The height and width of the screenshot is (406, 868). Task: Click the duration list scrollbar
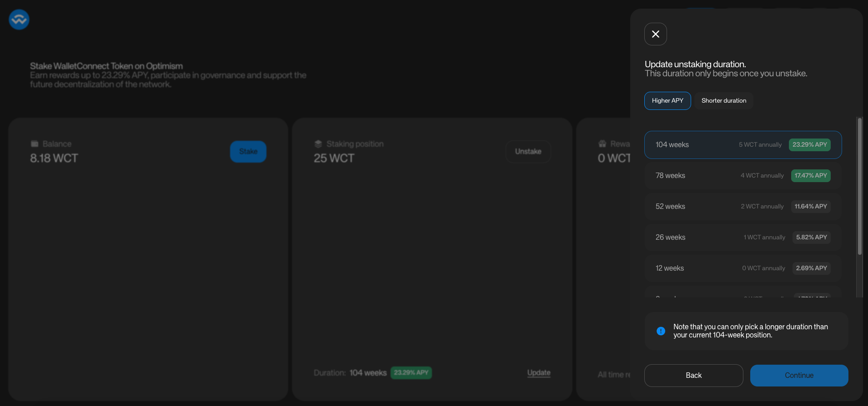859,186
